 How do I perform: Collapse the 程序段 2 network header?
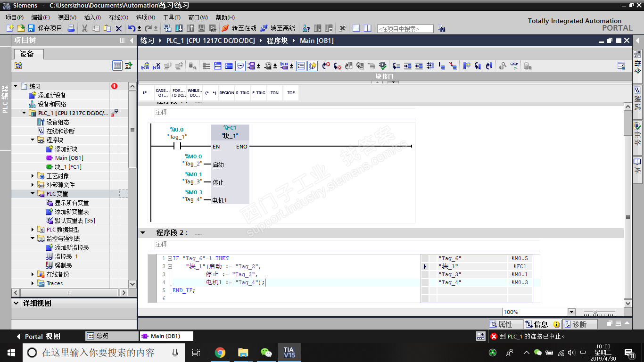143,233
